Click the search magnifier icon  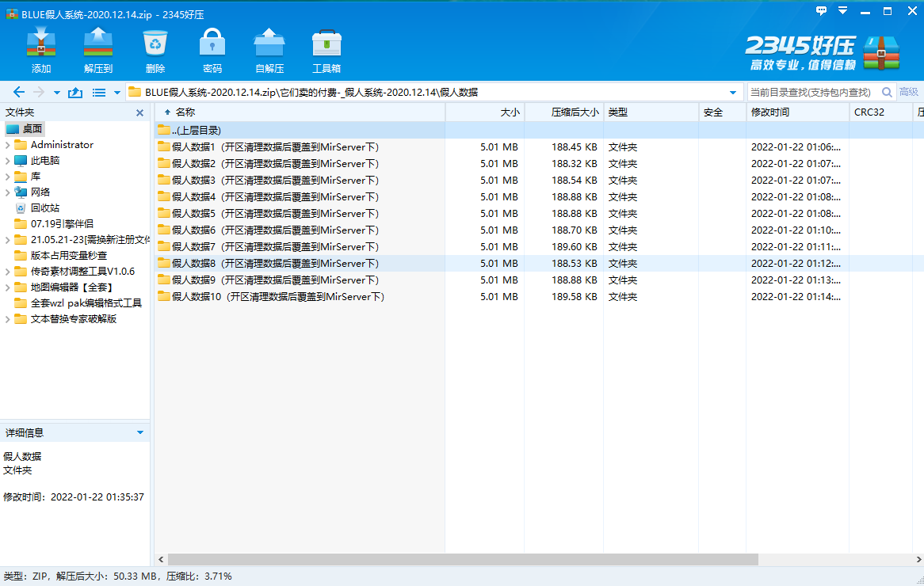[x=887, y=92]
